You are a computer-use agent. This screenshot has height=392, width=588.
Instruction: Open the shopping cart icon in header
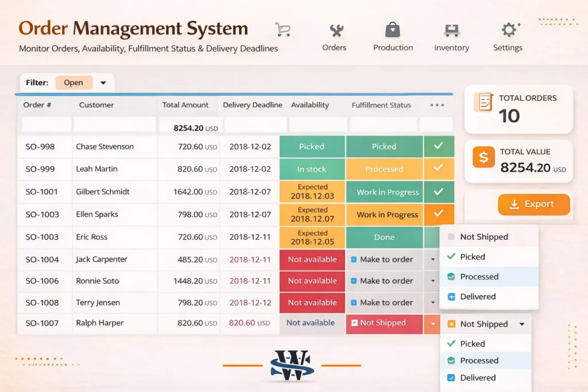(283, 28)
